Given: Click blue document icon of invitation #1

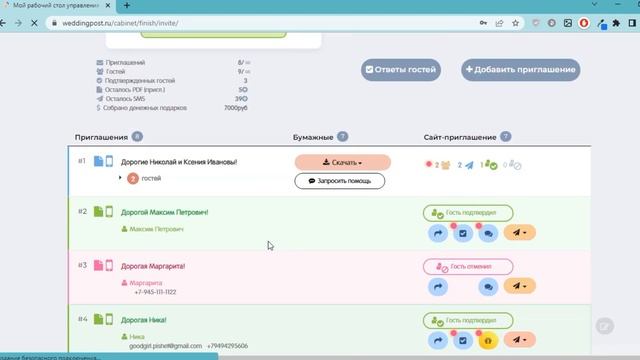Looking at the screenshot, I should [x=98, y=161].
